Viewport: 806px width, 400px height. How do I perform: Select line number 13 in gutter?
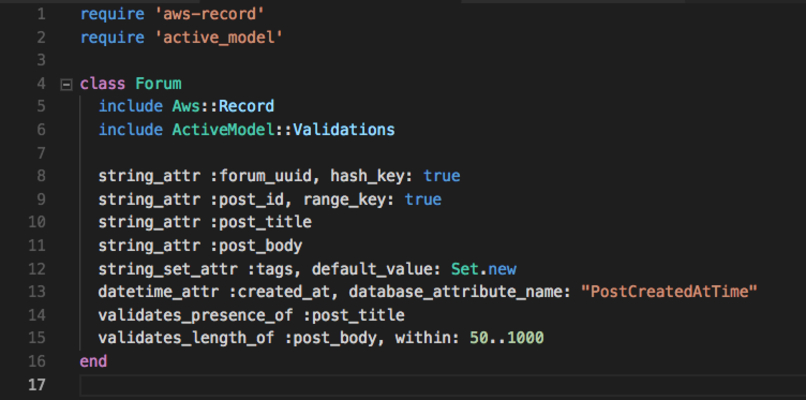(36, 292)
